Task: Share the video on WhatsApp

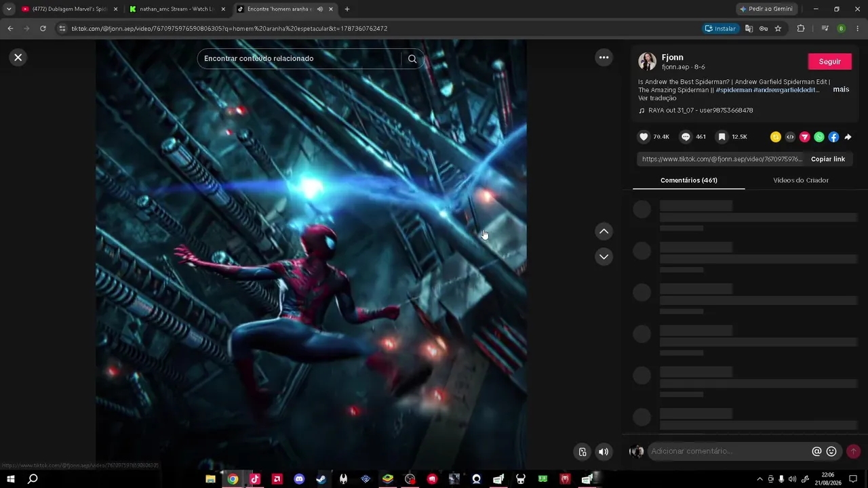Action: coord(819,137)
